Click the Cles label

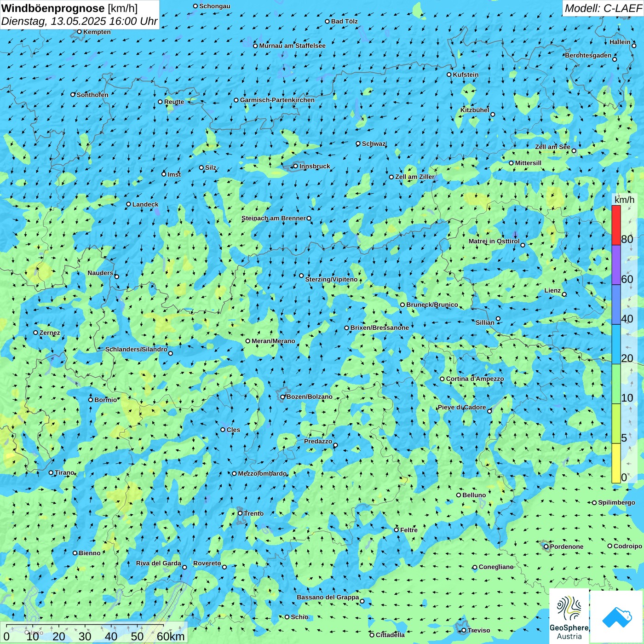(x=233, y=430)
